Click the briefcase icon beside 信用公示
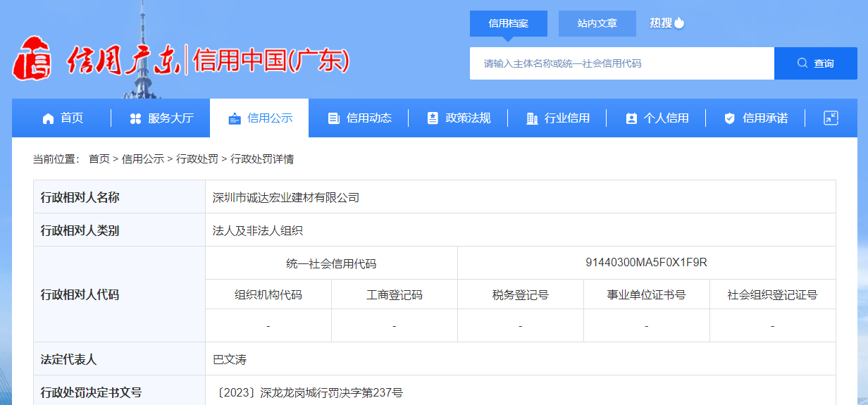 [235, 118]
